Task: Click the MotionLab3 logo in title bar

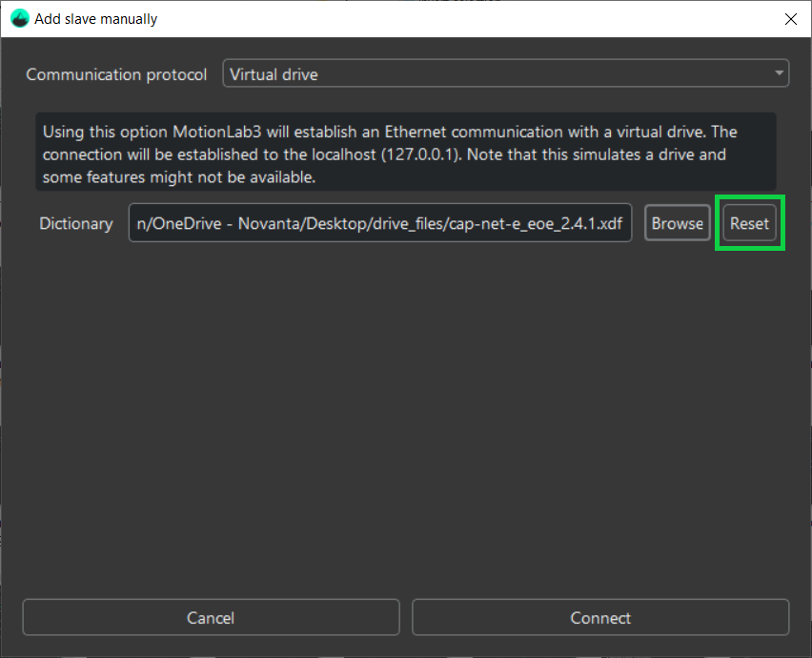Action: click(x=19, y=19)
